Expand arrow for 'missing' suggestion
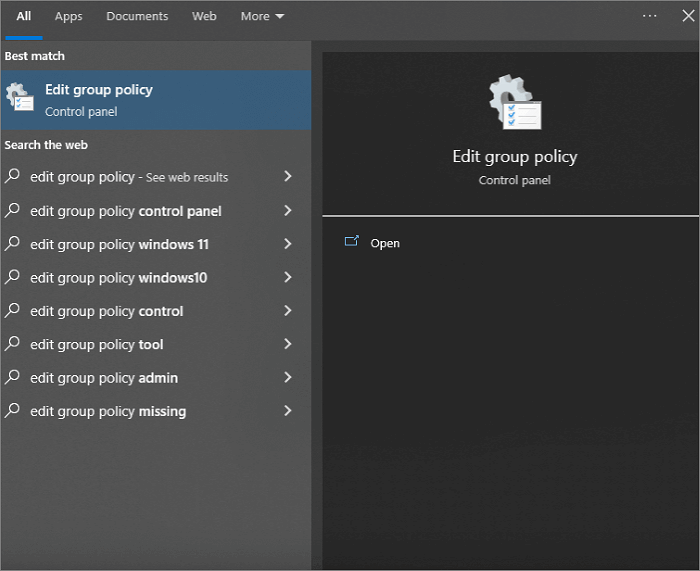 click(x=288, y=411)
